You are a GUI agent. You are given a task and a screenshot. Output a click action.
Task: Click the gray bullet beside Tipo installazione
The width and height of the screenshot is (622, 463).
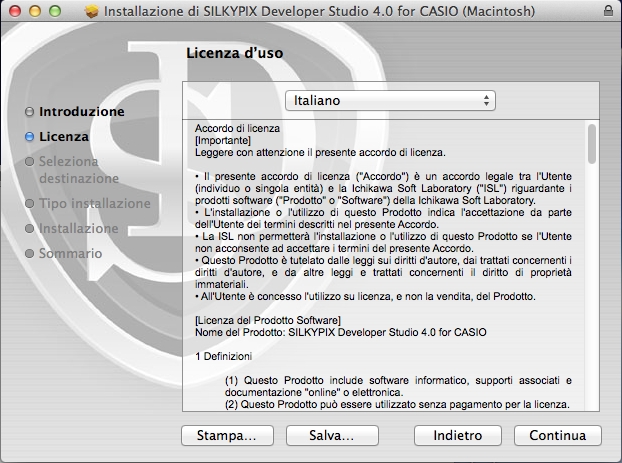tap(29, 203)
